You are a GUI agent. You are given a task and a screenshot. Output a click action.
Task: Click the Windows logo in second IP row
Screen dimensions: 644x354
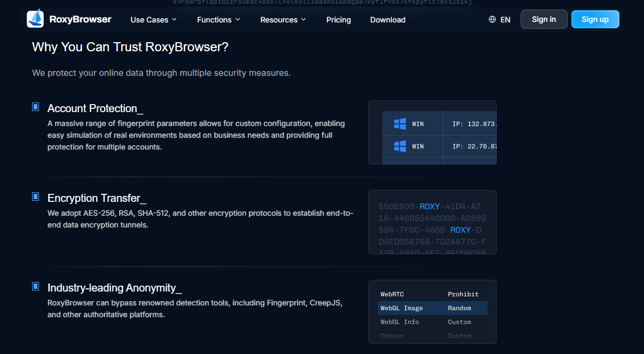point(400,146)
